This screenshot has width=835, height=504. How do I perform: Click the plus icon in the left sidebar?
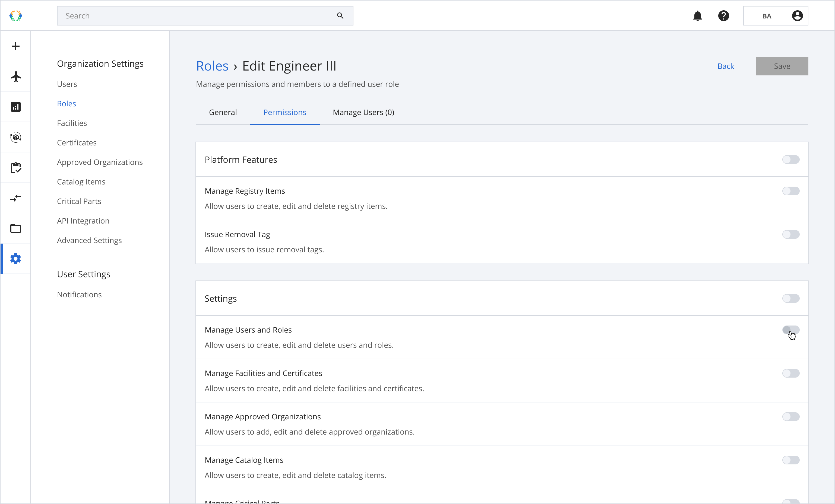pos(15,46)
